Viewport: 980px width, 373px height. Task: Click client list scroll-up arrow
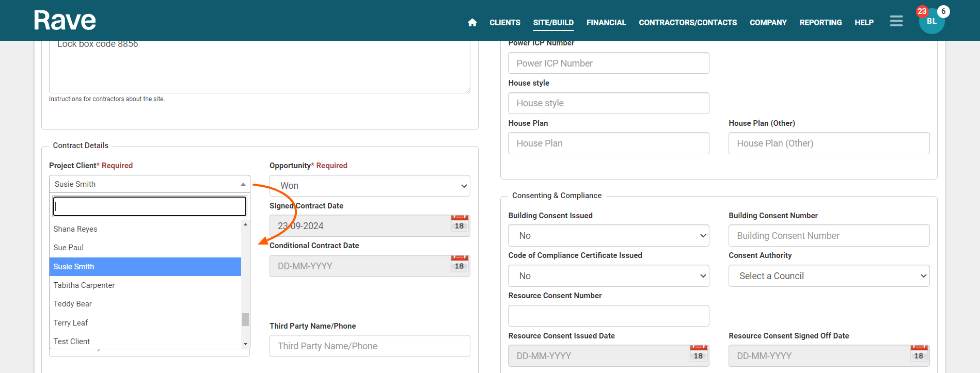click(x=246, y=224)
